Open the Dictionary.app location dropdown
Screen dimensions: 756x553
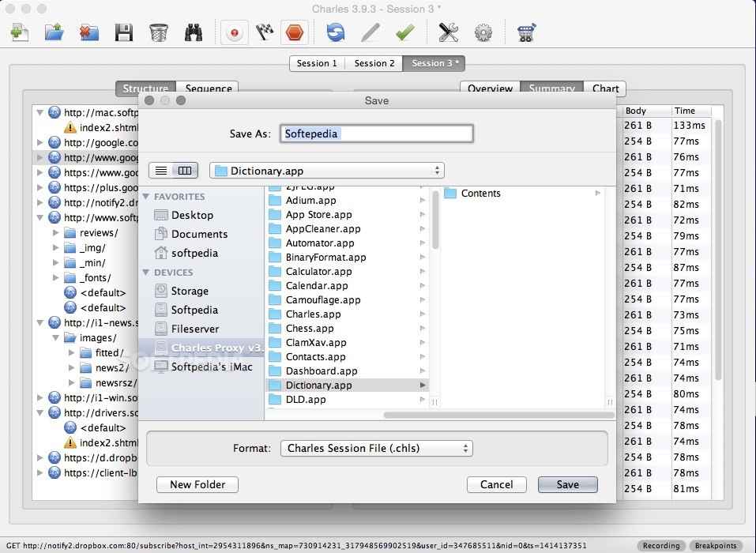coord(327,171)
